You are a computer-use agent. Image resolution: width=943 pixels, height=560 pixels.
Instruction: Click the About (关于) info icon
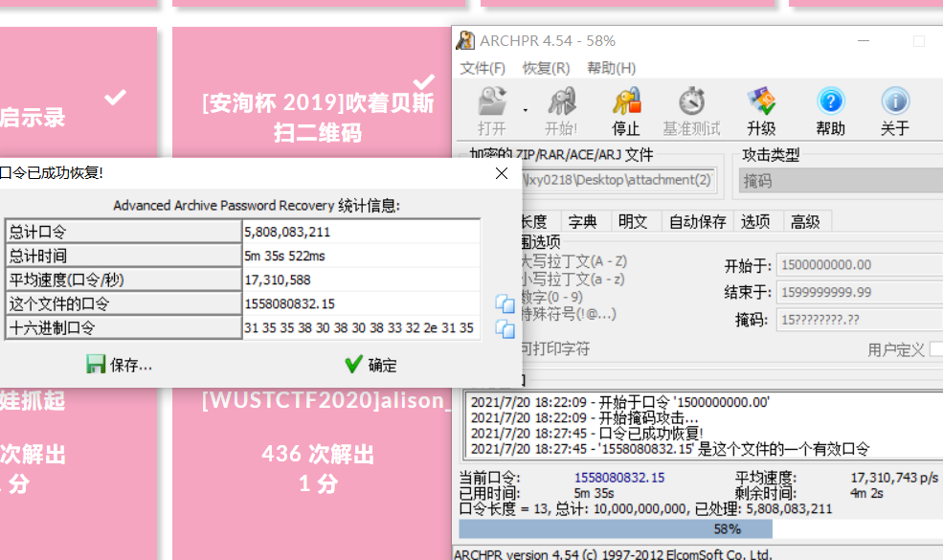point(894,110)
